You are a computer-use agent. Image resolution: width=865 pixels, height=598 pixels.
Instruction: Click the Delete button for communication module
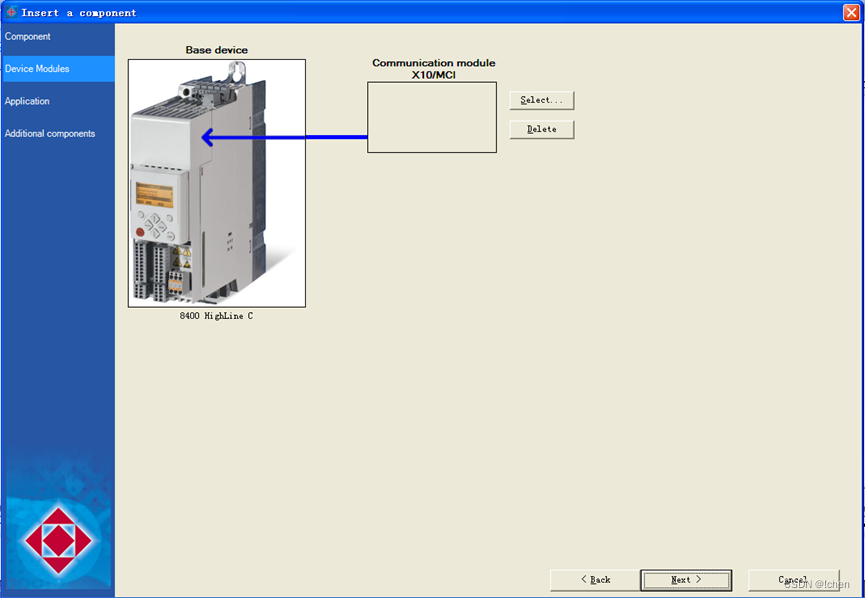pos(542,130)
